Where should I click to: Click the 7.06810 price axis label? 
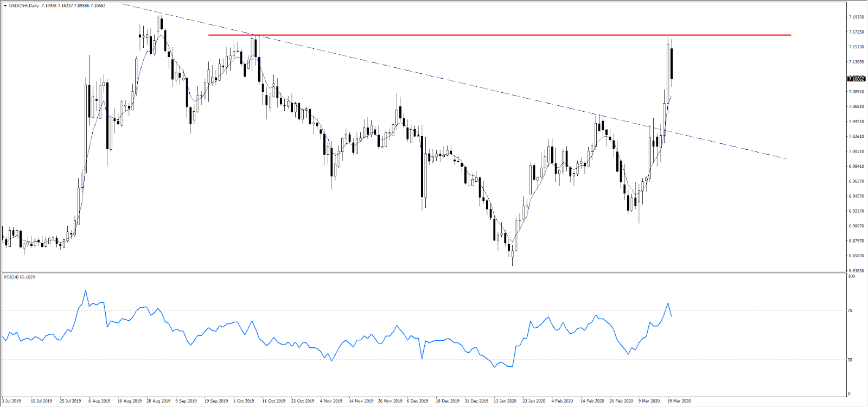click(x=856, y=107)
